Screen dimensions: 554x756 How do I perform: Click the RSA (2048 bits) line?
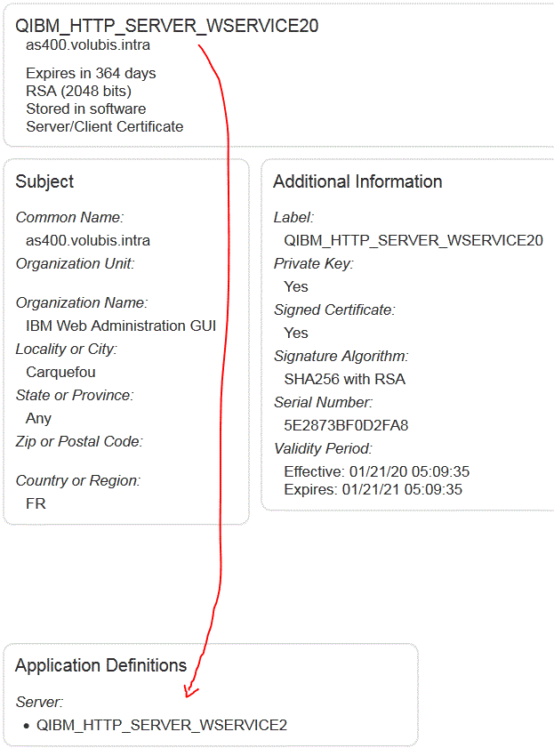tap(78, 91)
